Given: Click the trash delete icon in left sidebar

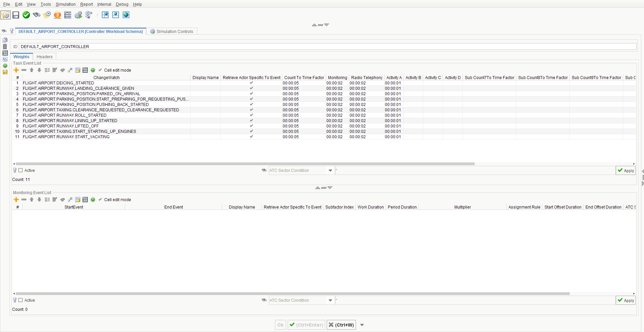Looking at the screenshot, I should pyautogui.click(x=5, y=46).
